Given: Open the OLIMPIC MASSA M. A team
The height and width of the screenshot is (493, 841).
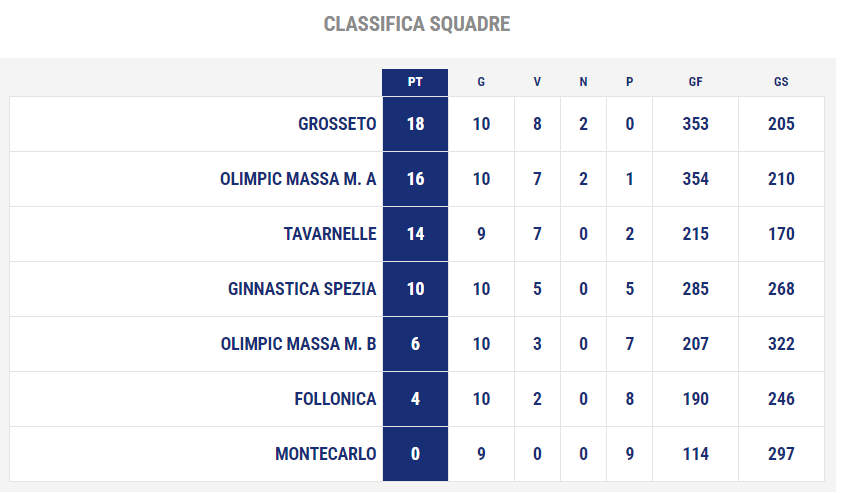Looking at the screenshot, I should (298, 179).
